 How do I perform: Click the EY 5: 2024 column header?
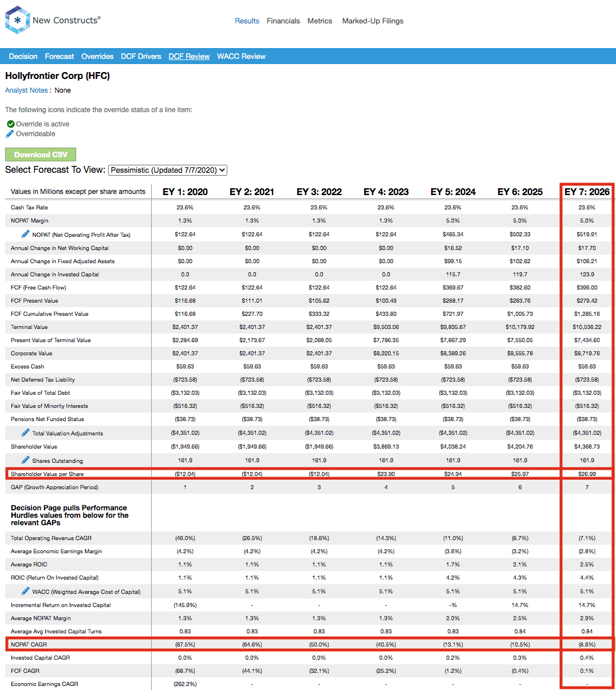tap(453, 192)
